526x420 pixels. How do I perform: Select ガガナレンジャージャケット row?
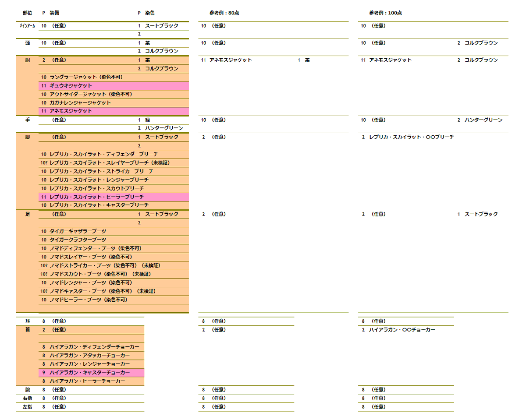114,103
